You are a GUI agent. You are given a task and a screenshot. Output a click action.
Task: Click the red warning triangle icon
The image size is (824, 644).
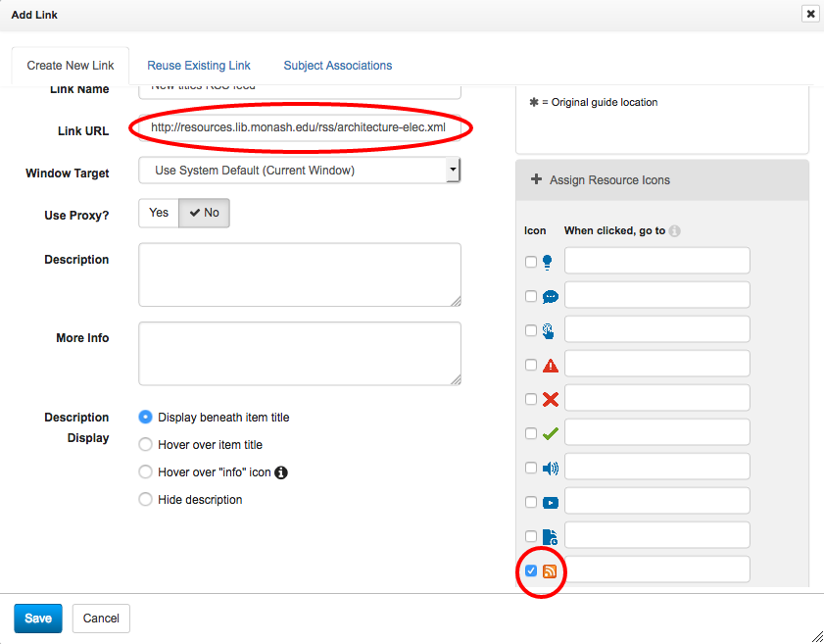click(x=551, y=366)
